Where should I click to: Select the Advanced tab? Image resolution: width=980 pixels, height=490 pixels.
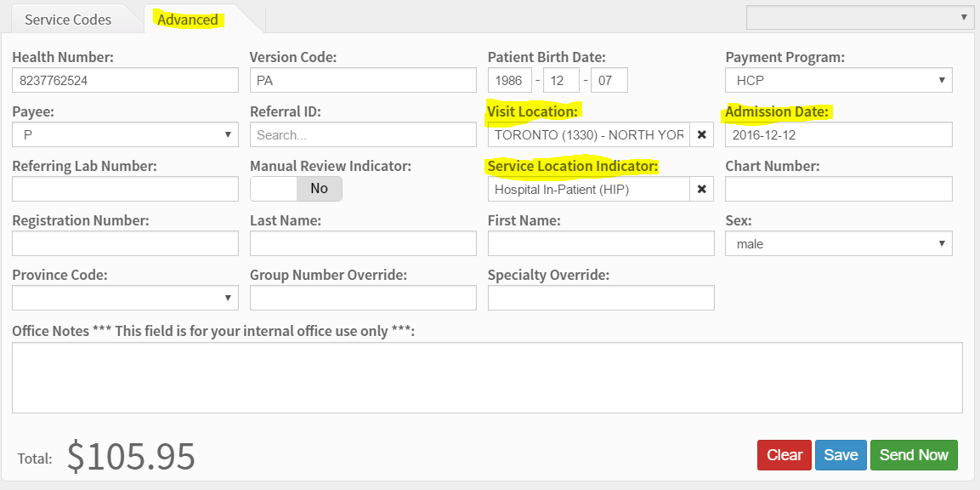pos(188,20)
